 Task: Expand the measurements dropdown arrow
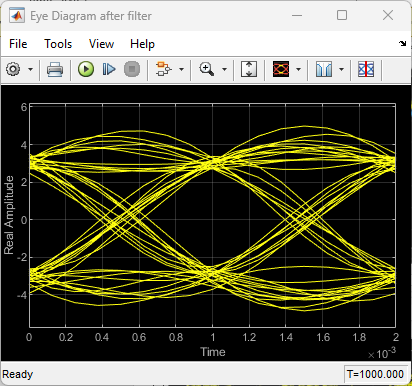(341, 69)
